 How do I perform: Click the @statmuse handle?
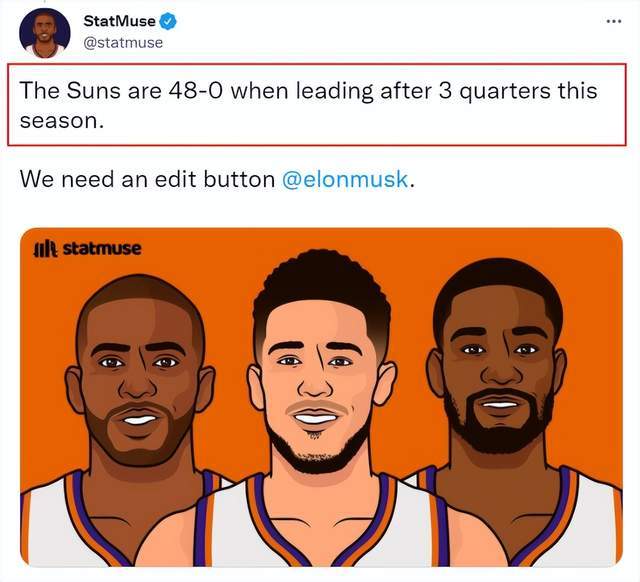(123, 42)
